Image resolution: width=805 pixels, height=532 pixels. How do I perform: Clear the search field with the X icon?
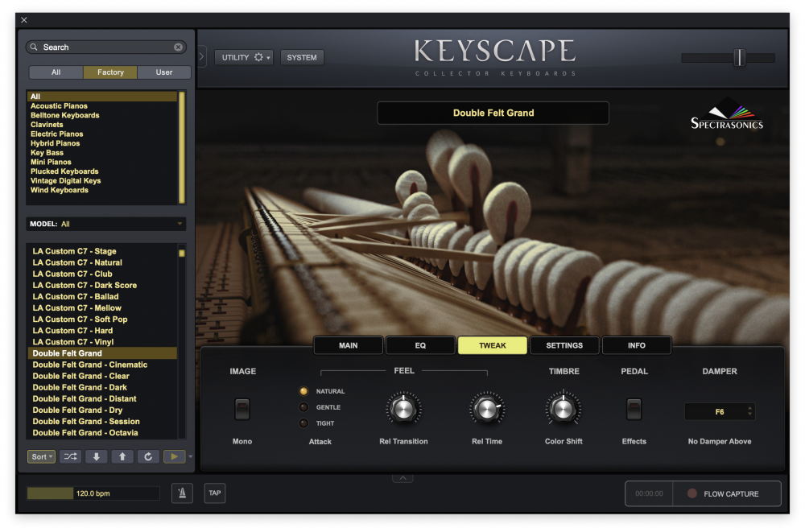pyautogui.click(x=178, y=47)
